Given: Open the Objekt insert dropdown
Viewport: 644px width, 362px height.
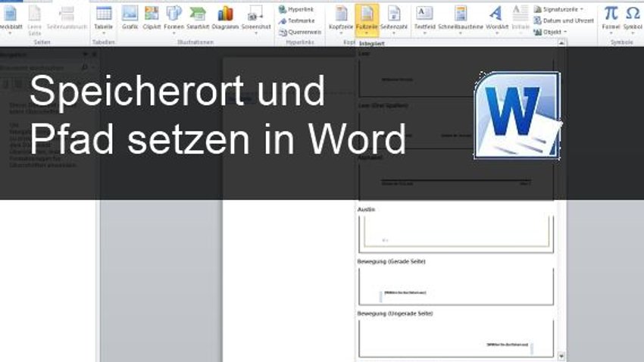Looking at the screenshot, I should pos(550,32).
